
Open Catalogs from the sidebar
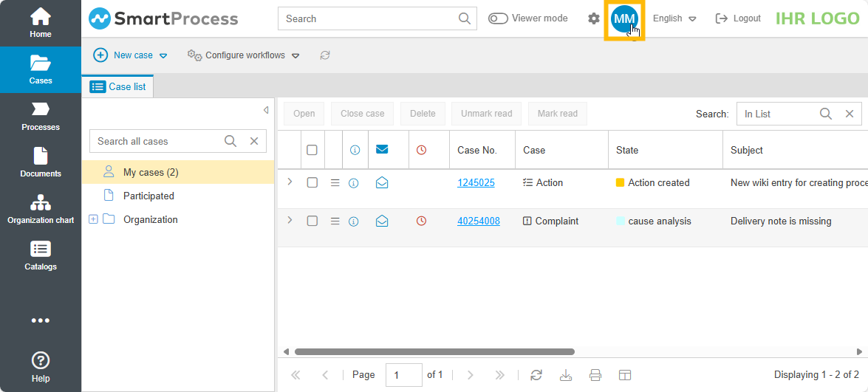[41, 255]
